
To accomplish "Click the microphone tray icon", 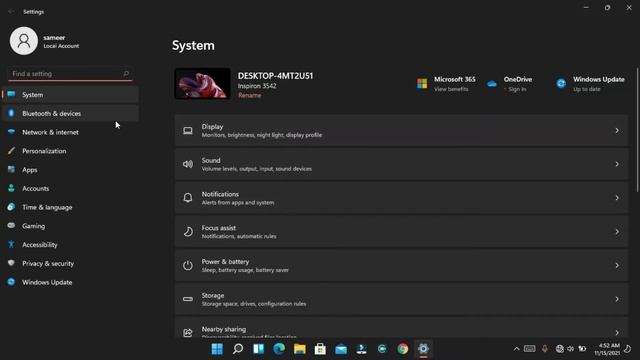I will (x=544, y=349).
